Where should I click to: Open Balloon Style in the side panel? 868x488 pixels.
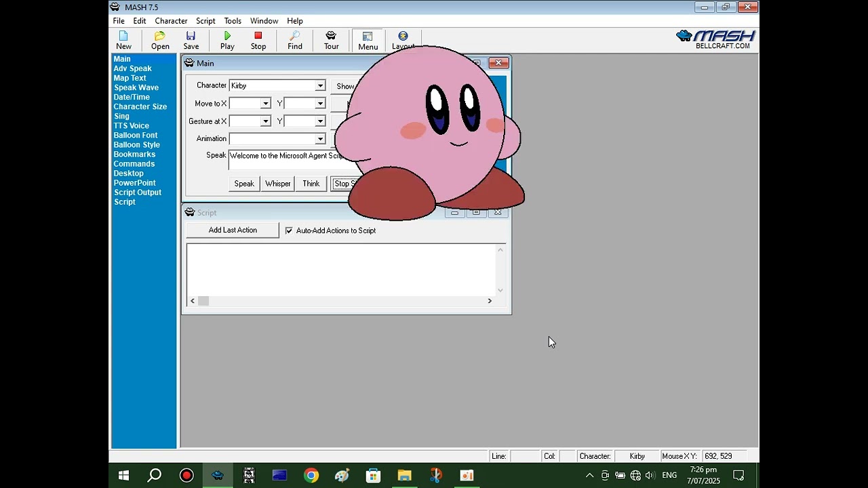pyautogui.click(x=137, y=144)
